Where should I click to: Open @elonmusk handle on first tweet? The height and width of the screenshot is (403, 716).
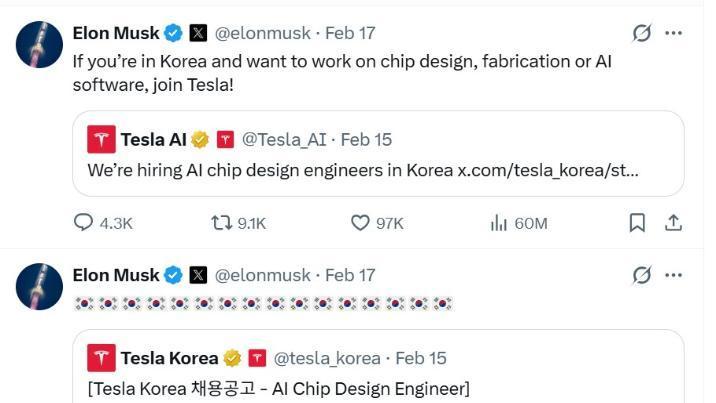263,33
